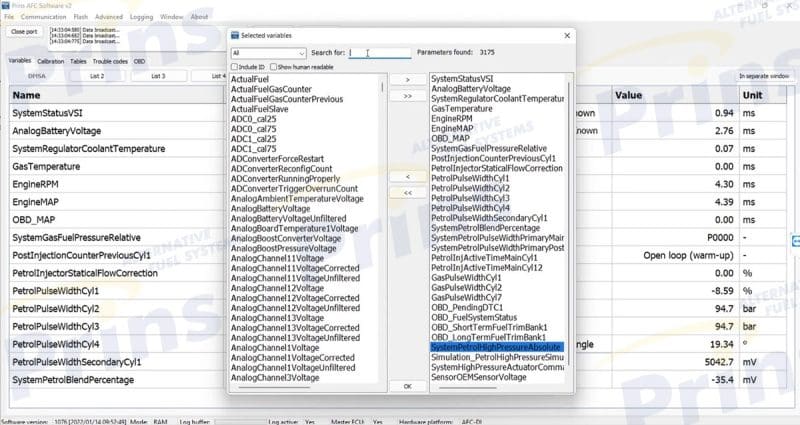The image size is (800, 425).
Task: Click the teal side-panel icon at right edge
Action: [x=795, y=241]
